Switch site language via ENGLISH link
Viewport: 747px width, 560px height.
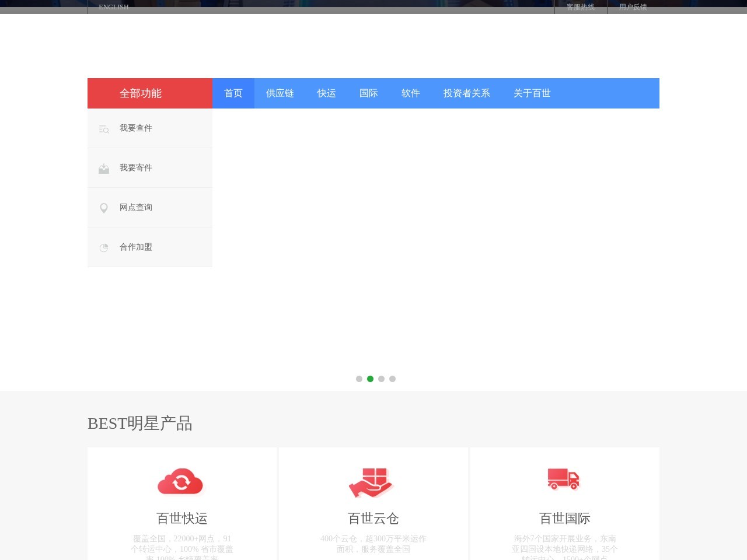[x=113, y=7]
